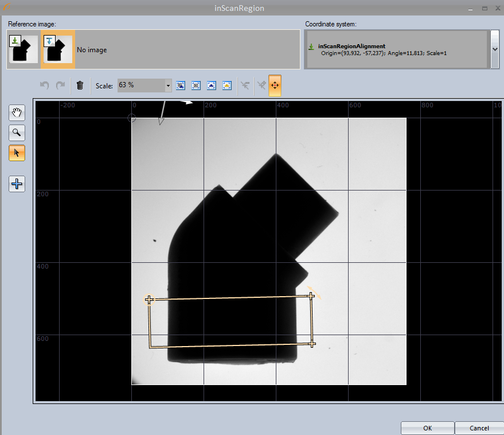Image resolution: width=504 pixels, height=435 pixels.
Task: Expand the Coordinate system dropdown arrow
Action: point(495,49)
